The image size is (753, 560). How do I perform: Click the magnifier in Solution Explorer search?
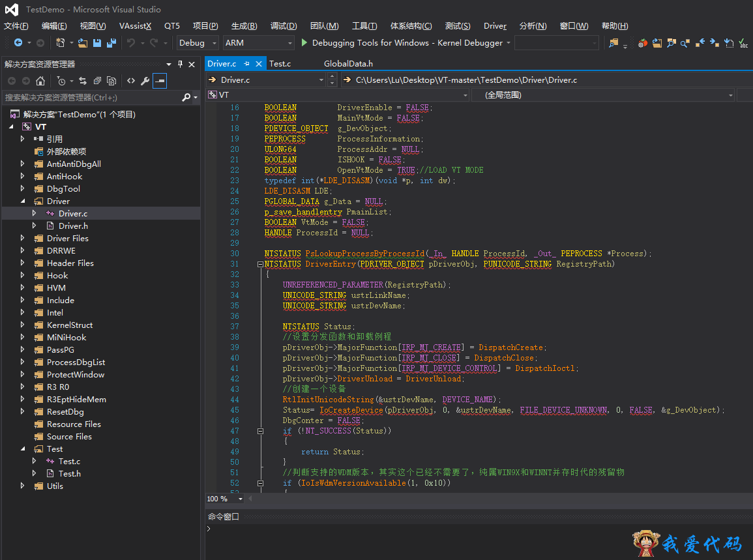click(186, 98)
